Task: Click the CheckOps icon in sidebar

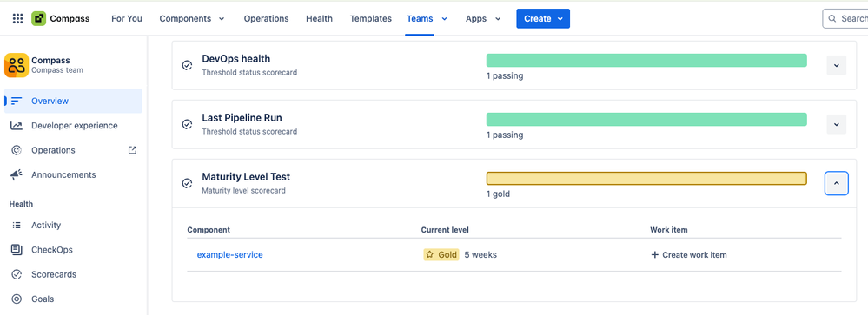Action: [x=17, y=250]
